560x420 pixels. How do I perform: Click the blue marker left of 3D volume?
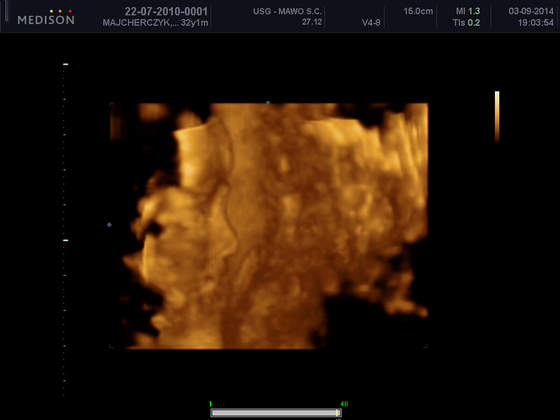coord(109,225)
